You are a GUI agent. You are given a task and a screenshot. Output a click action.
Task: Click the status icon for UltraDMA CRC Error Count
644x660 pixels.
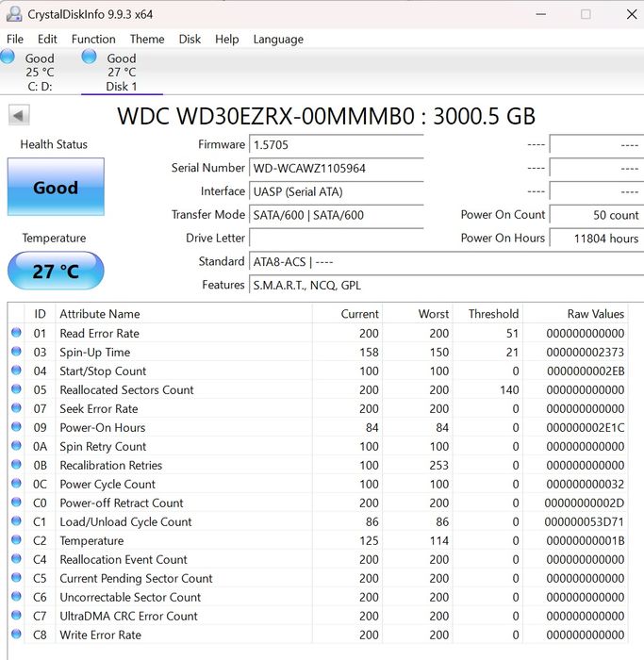pos(16,616)
